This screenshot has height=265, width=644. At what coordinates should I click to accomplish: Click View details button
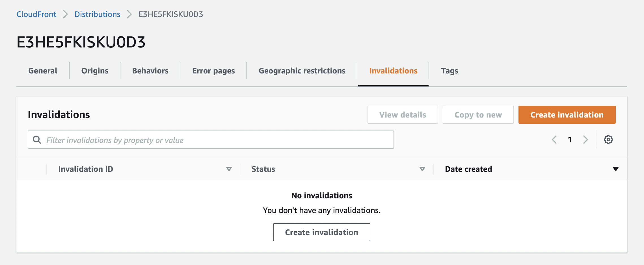[403, 115]
